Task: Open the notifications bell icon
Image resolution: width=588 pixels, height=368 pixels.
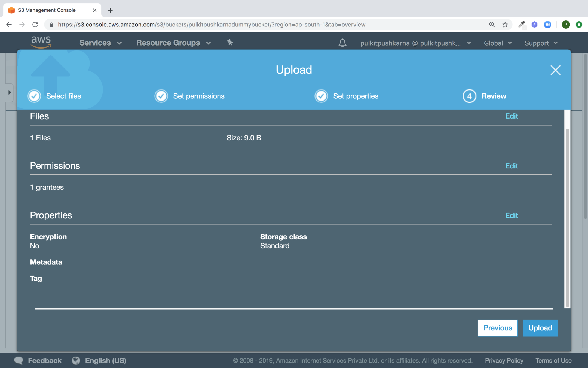Action: pos(342,43)
